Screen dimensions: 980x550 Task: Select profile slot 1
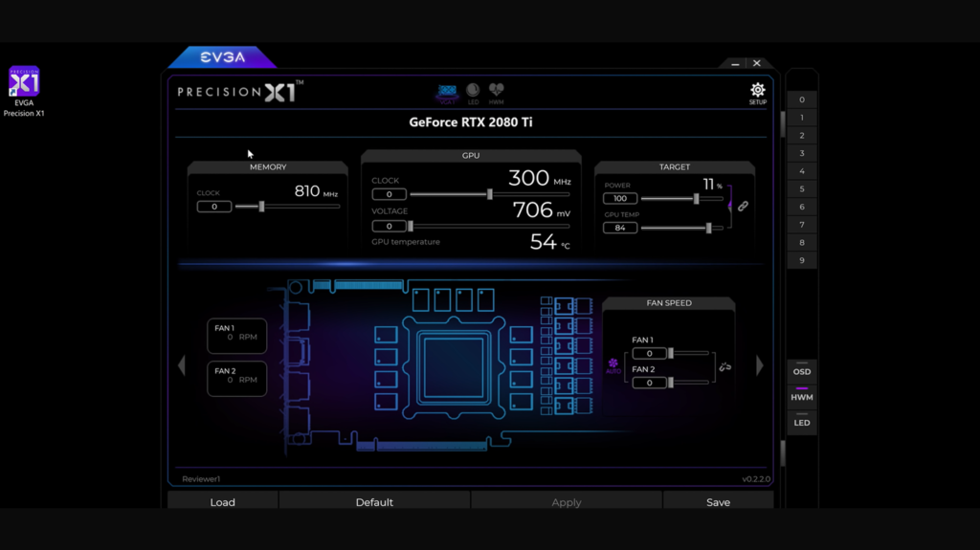pos(801,118)
